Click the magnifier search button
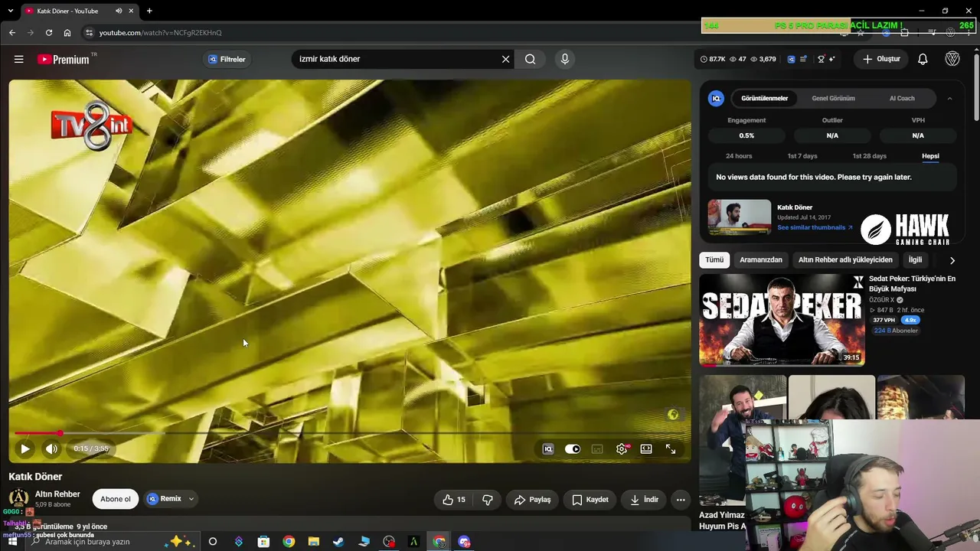980x551 pixels. pyautogui.click(x=530, y=59)
